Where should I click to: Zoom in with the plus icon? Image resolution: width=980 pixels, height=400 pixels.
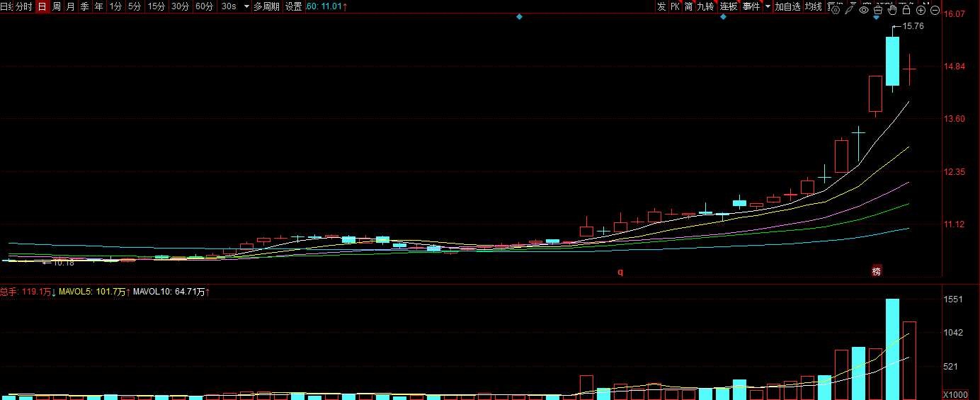pyautogui.click(x=921, y=10)
